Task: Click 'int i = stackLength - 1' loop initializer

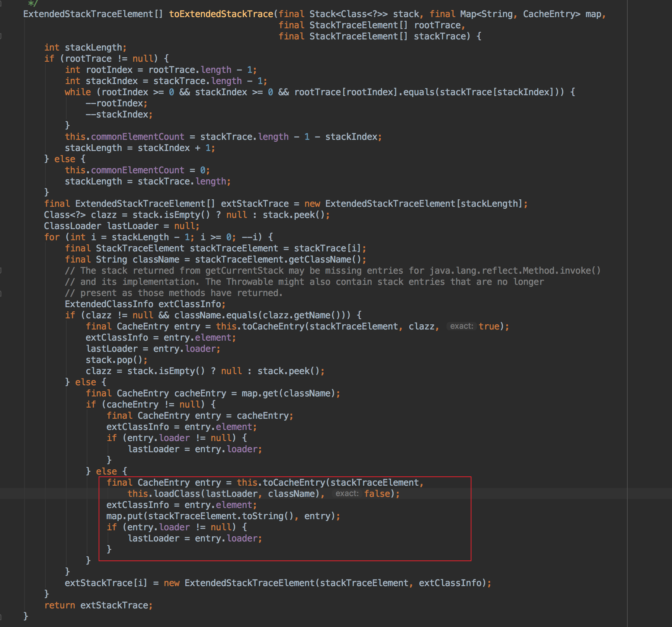Action: 129,237
